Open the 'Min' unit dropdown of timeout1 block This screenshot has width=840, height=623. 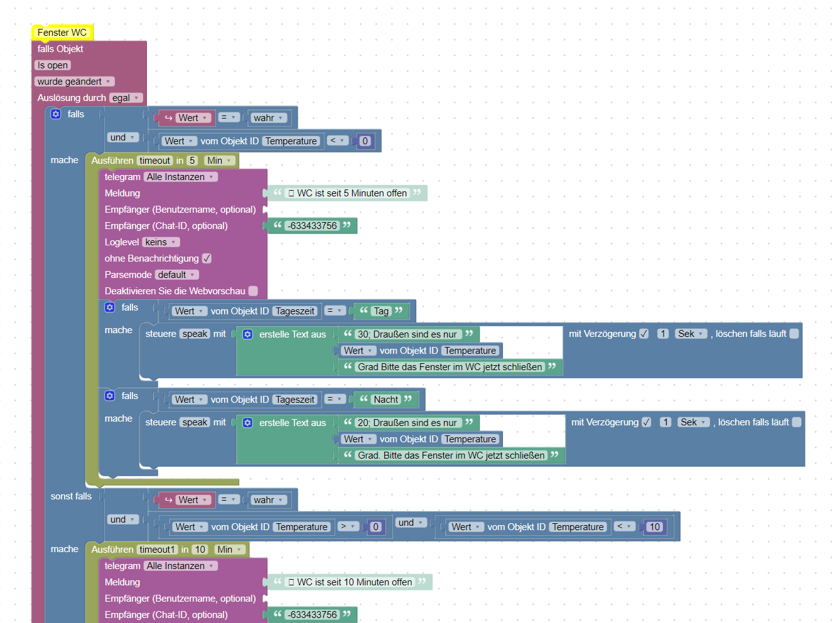click(230, 550)
